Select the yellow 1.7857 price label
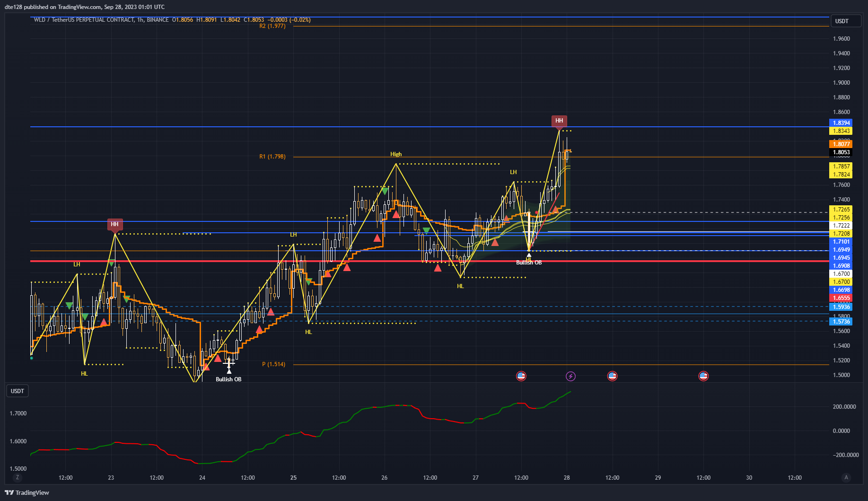Viewport: 868px width, 501px height. tap(841, 167)
